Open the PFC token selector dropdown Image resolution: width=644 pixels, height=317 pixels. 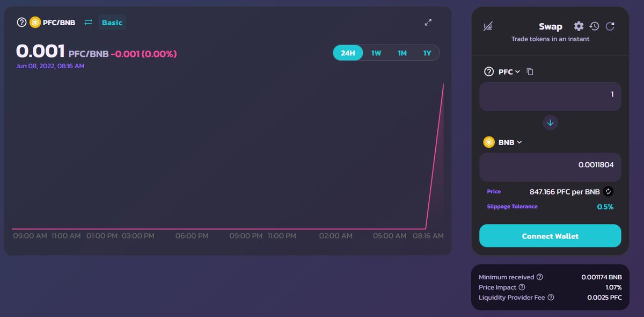point(509,71)
